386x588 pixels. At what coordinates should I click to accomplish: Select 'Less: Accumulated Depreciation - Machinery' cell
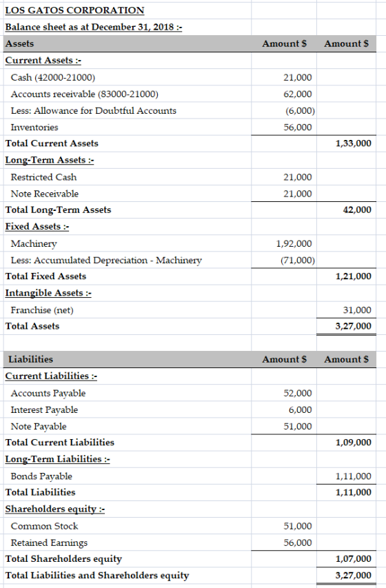point(106,261)
